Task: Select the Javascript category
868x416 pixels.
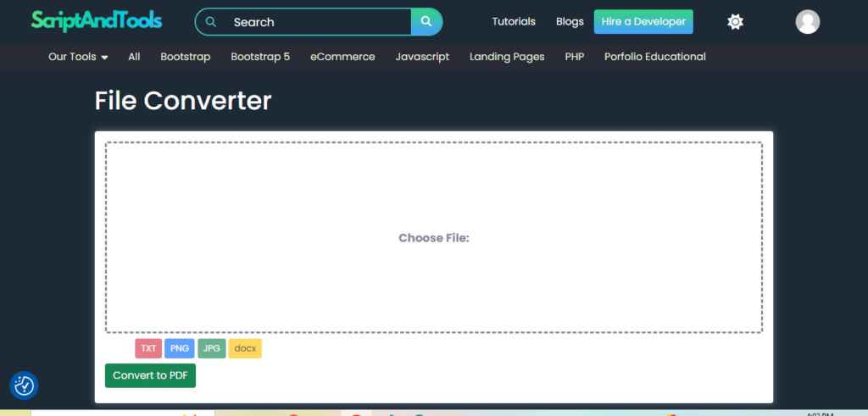Action: tap(422, 57)
